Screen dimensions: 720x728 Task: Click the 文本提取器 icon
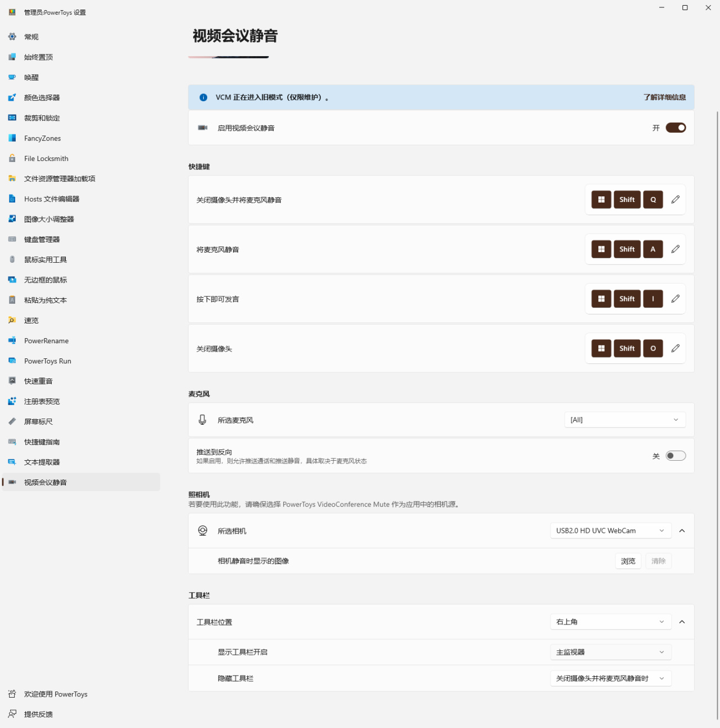(12, 462)
